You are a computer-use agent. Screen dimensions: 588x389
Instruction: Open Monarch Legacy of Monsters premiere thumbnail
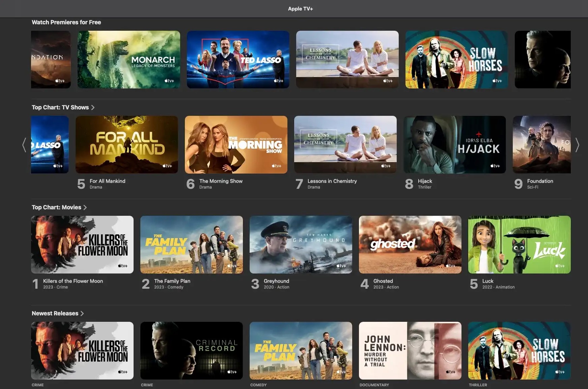point(129,60)
